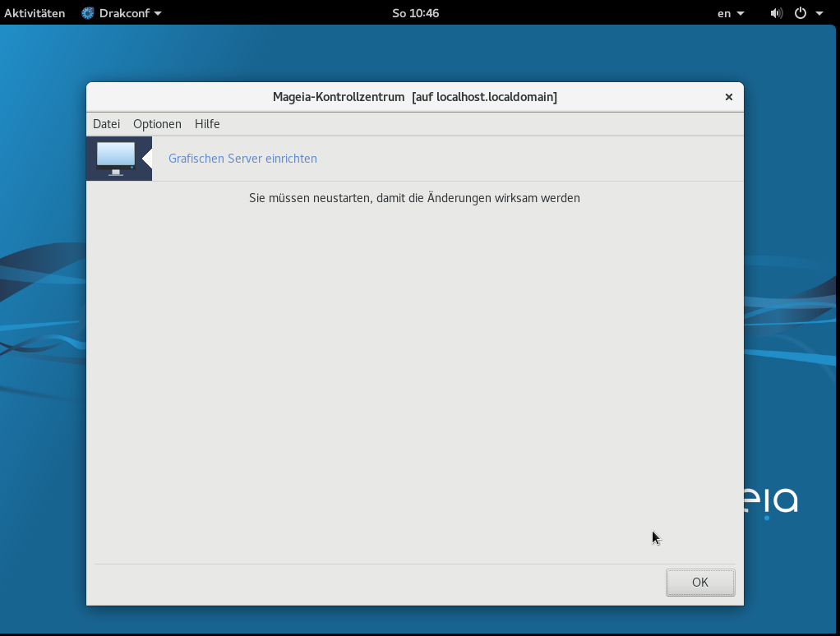Click the Drakconf app menu label

point(124,13)
